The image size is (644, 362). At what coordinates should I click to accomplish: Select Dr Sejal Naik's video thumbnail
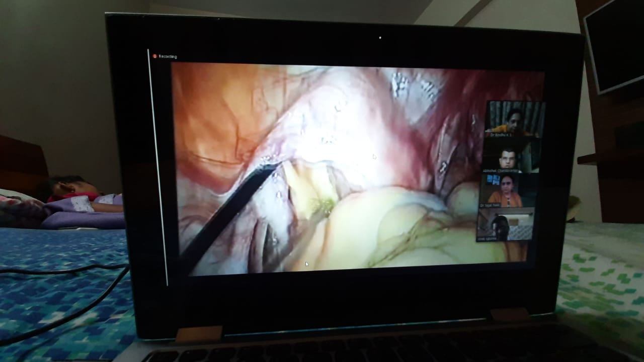coord(506,190)
